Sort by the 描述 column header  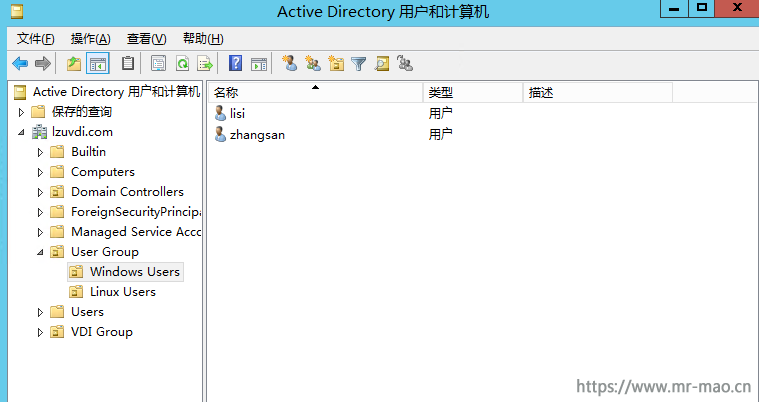pyautogui.click(x=598, y=93)
